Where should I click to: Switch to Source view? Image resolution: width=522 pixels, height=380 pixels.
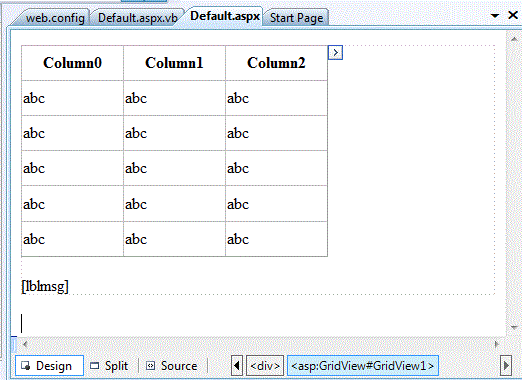click(172, 366)
